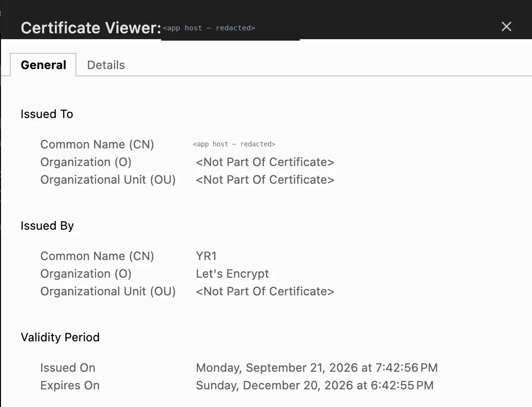This screenshot has height=407, width=532.
Task: Click the Expires On label
Action: click(70, 385)
